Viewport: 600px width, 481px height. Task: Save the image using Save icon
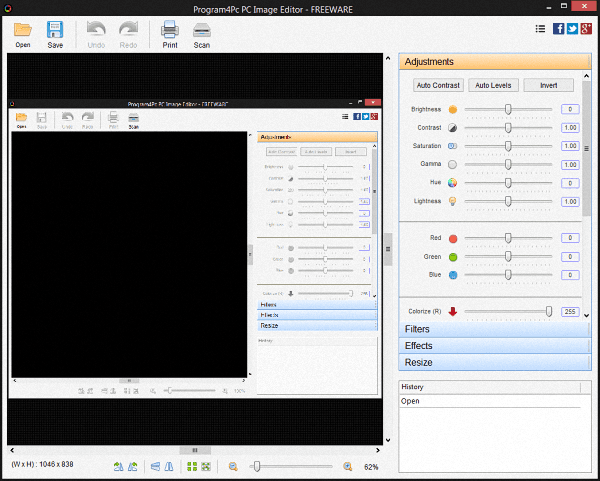pos(55,34)
